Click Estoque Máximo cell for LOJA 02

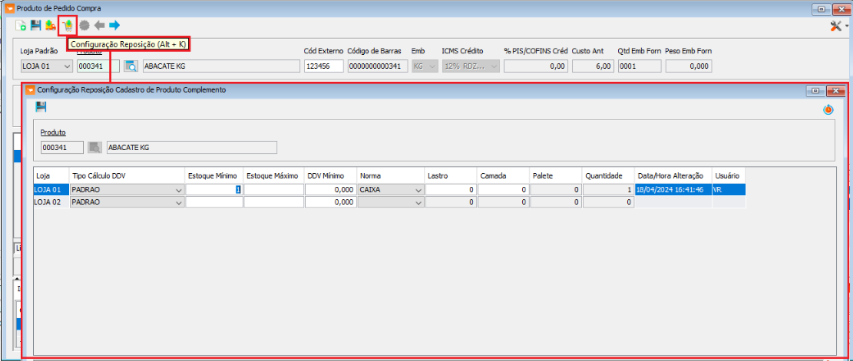coord(274,202)
